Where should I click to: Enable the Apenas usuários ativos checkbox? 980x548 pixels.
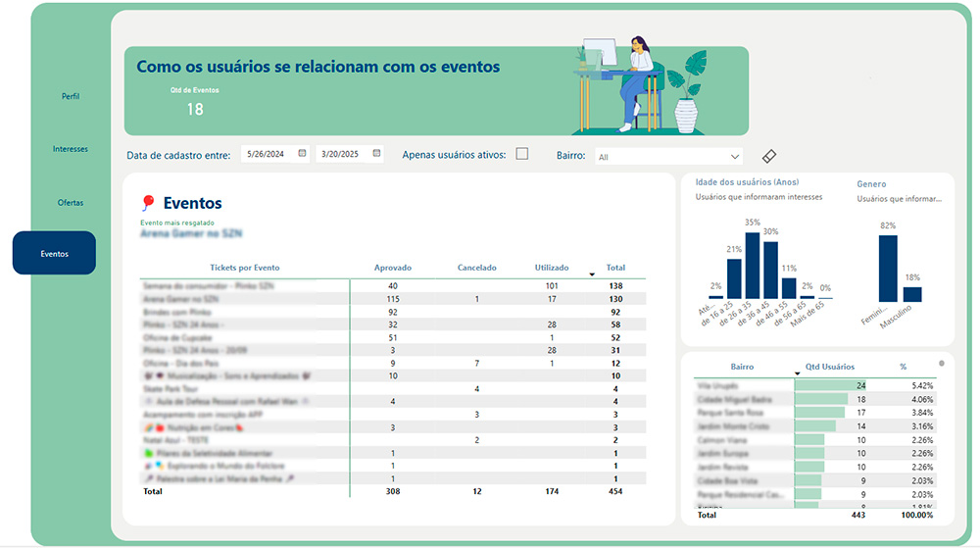(522, 154)
